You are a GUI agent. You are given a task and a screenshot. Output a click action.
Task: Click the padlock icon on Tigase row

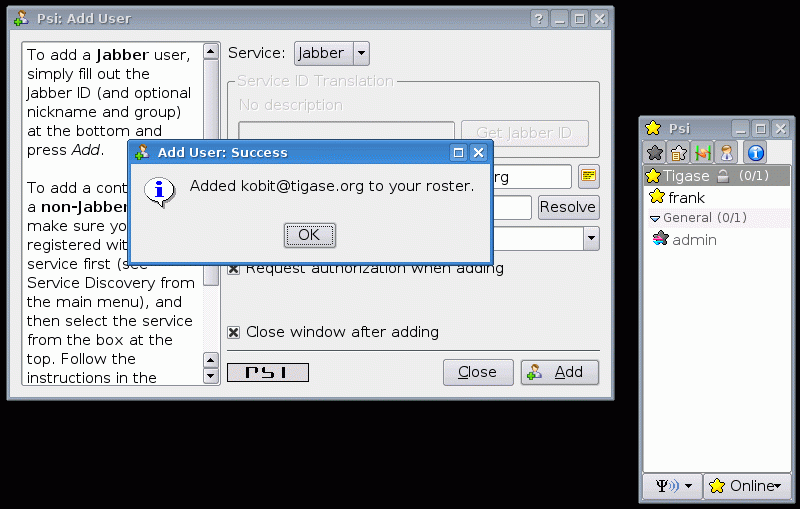[x=722, y=176]
